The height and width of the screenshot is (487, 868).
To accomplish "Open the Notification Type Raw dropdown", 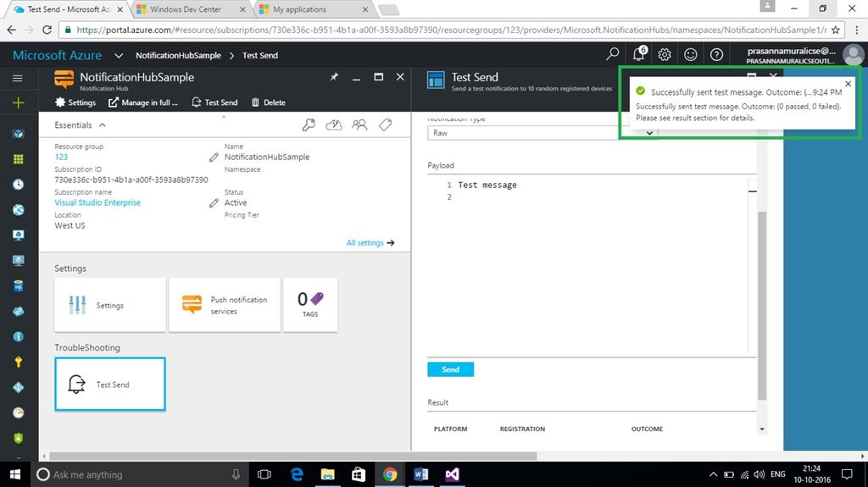I will coord(542,133).
